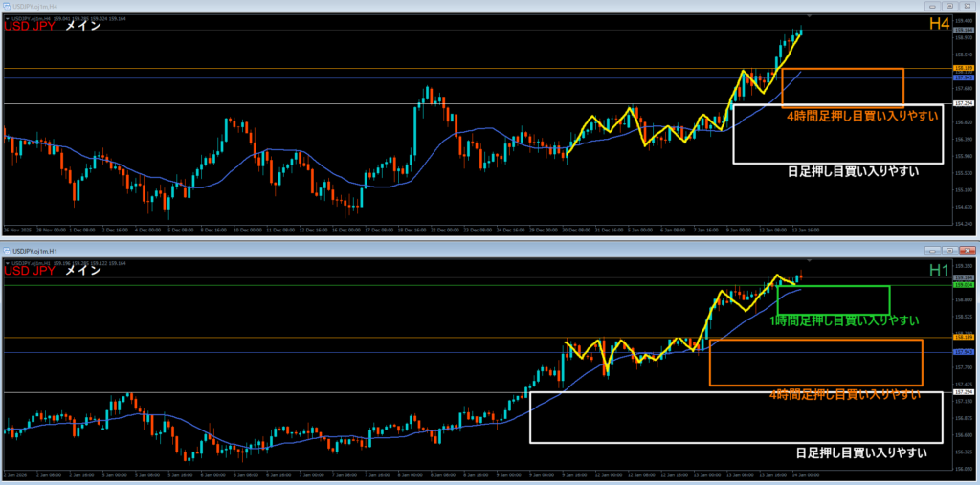Close the USDJPY H4 chart window
Viewport: 980px width, 485px height.
967,6
